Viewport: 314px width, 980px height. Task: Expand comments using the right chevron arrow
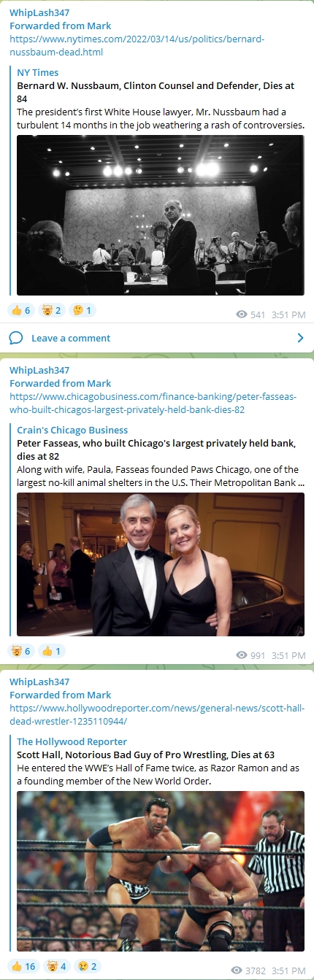coord(300,338)
